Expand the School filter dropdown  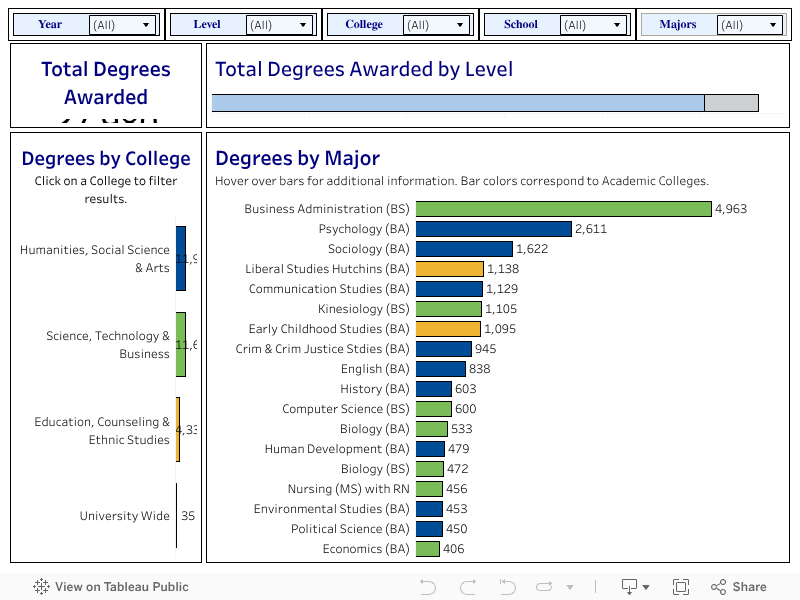[594, 25]
